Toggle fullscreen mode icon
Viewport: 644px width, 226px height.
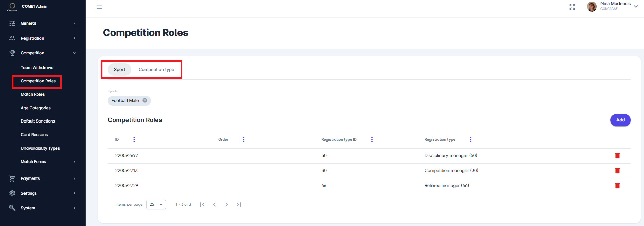click(x=572, y=7)
